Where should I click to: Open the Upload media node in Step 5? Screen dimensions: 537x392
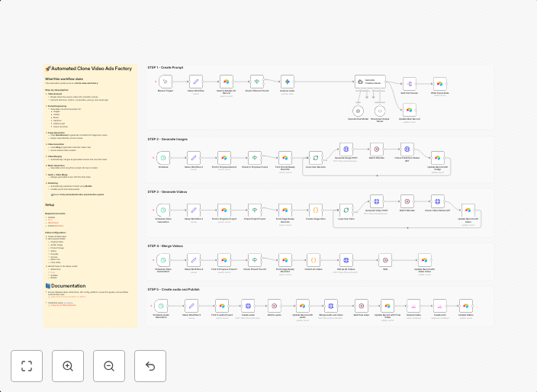click(x=413, y=306)
